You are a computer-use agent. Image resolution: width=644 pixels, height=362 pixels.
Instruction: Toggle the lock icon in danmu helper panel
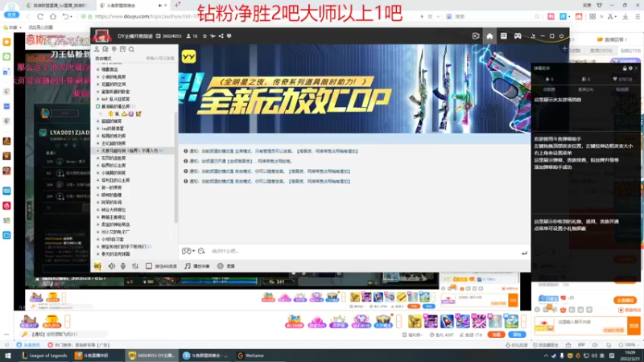[x=625, y=68]
